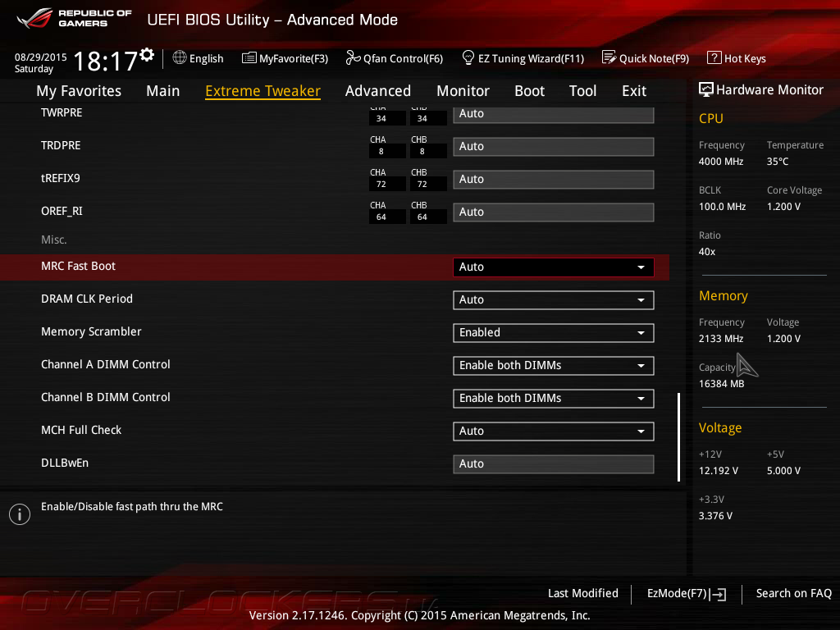The width and height of the screenshot is (840, 630).
Task: Select the Extreme Tweaker tab
Action: (263, 91)
